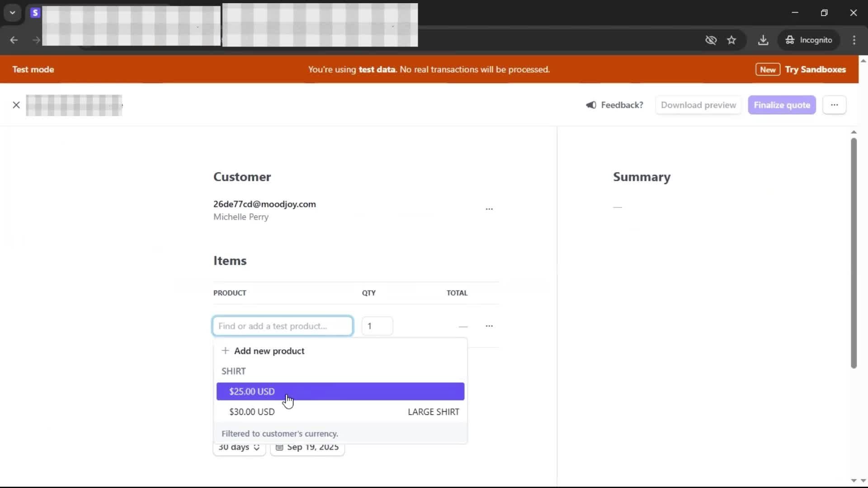The image size is (868, 488).
Task: Close the quote editor with X icon
Action: 16,105
